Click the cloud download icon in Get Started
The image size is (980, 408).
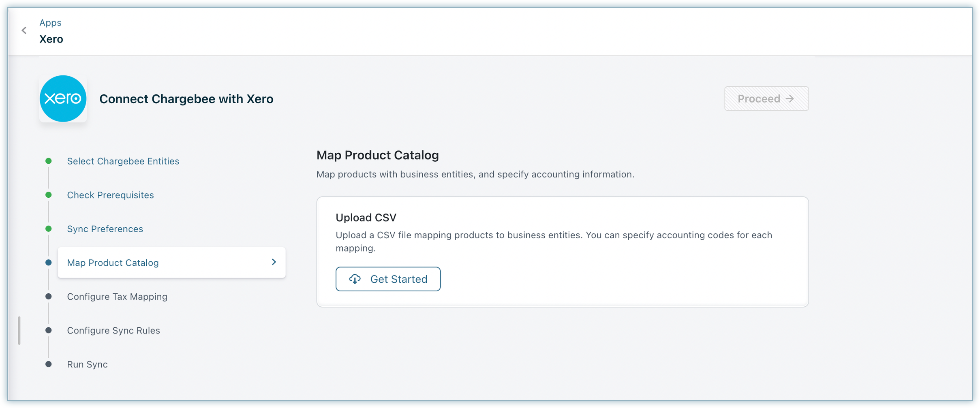click(x=355, y=279)
